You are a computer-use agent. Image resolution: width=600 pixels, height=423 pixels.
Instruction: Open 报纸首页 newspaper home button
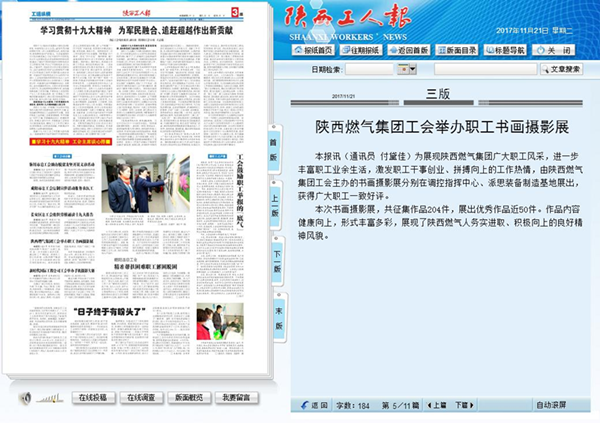(314, 50)
